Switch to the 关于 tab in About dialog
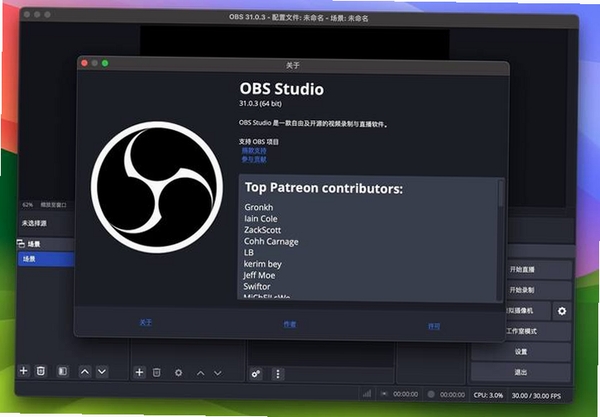 145,323
